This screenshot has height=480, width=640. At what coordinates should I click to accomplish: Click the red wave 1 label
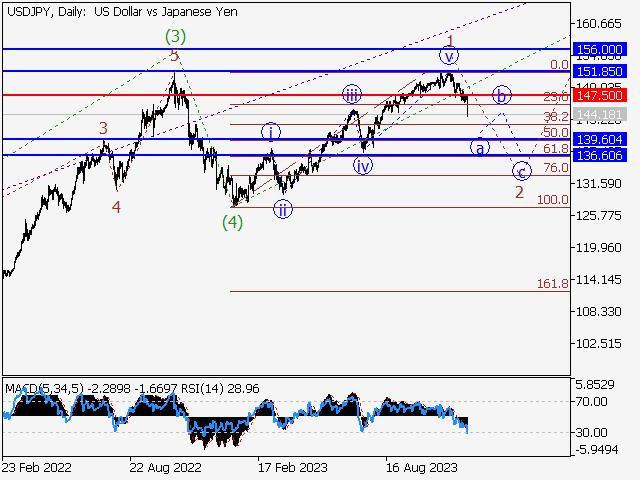click(450, 41)
